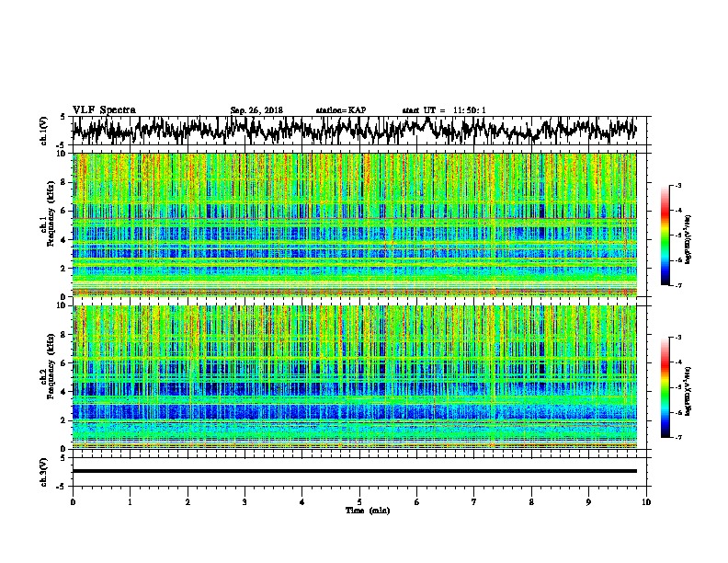Click time axis tick label "1"

click(x=130, y=502)
